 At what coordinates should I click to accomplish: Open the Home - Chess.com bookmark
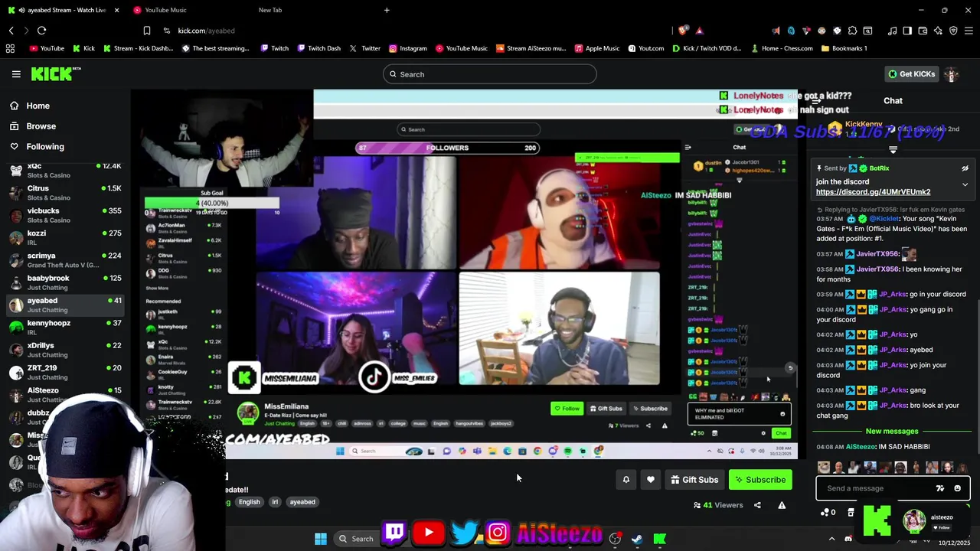coord(782,48)
